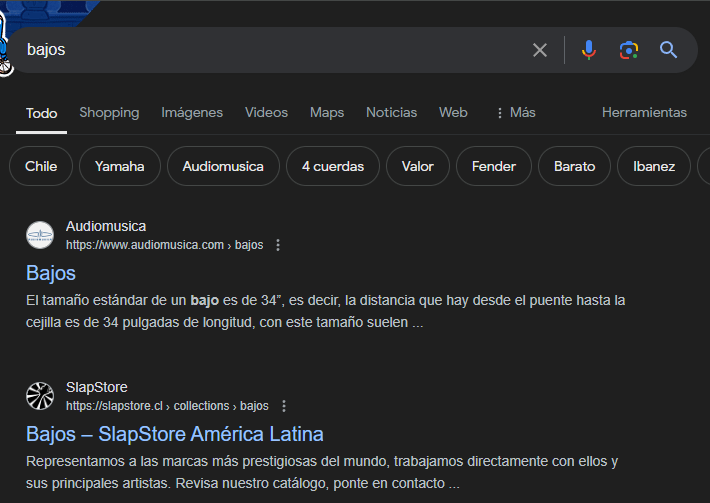Apply the Chile filter chip

pos(41,166)
